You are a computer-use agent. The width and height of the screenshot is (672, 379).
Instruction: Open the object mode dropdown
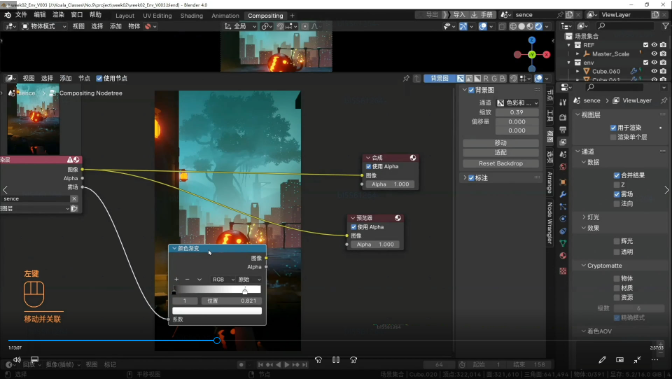point(44,27)
